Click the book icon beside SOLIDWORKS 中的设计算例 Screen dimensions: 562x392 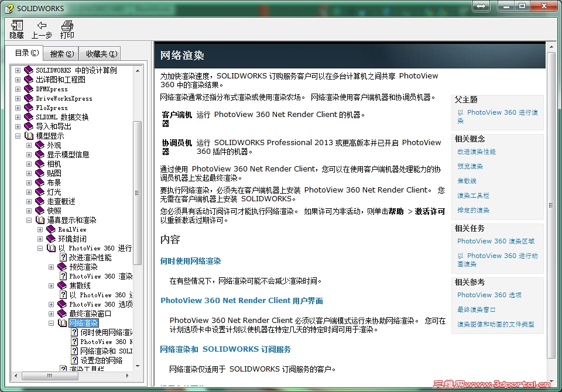(29, 70)
